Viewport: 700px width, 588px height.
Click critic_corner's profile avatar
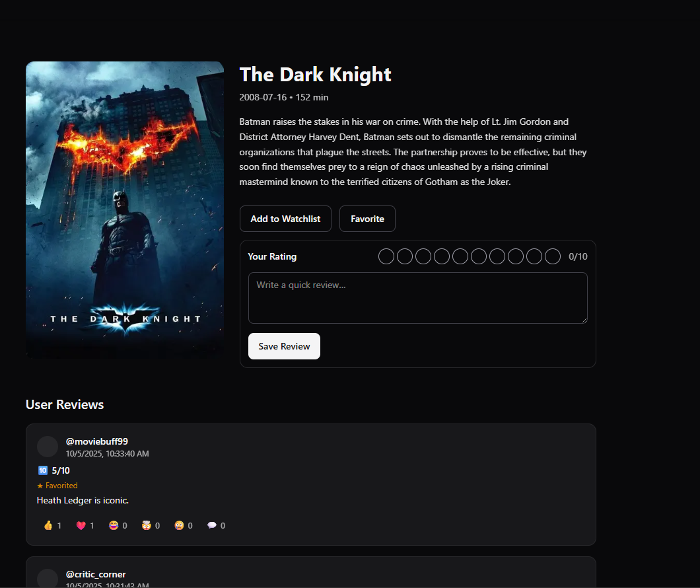48,579
